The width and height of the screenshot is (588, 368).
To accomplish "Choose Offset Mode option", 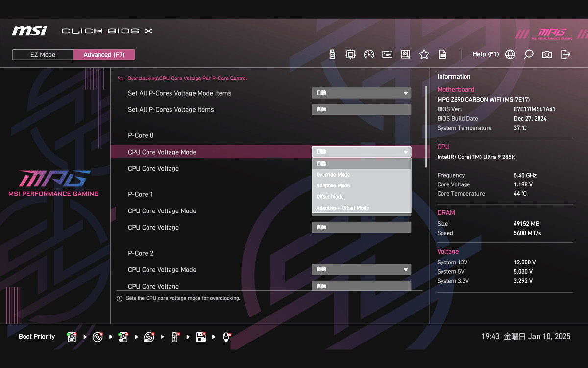I will click(362, 197).
